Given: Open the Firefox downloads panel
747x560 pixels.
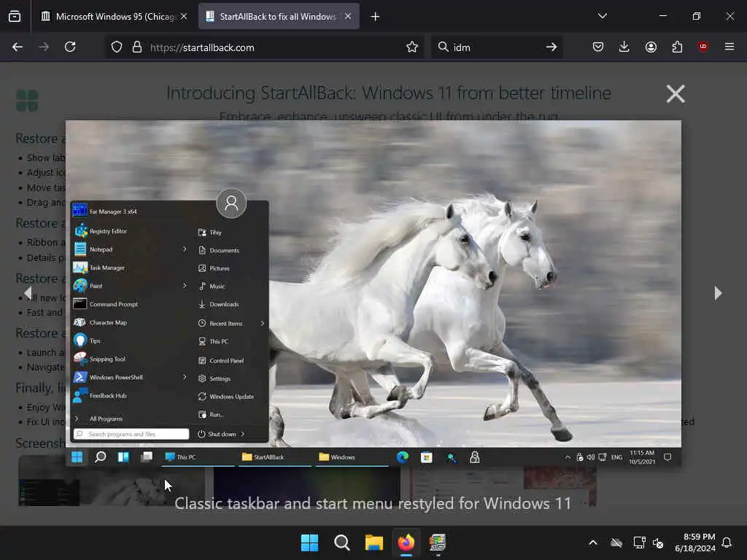Looking at the screenshot, I should click(x=624, y=47).
